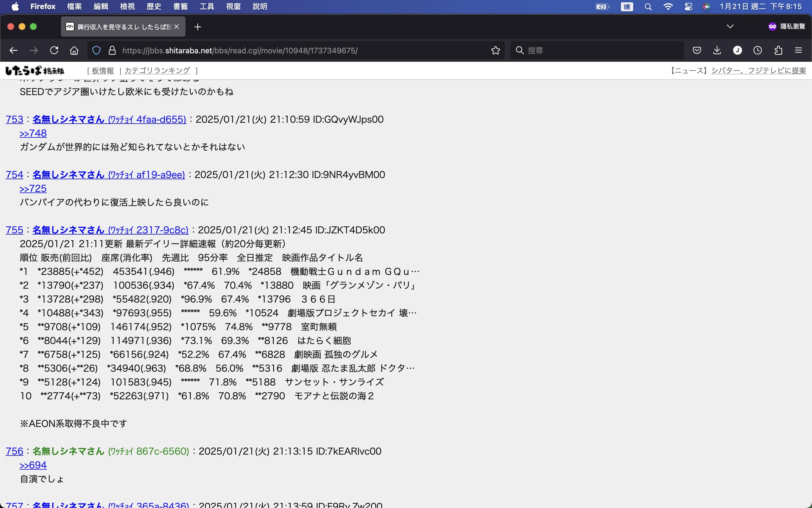Click the battery status icon

(602, 7)
